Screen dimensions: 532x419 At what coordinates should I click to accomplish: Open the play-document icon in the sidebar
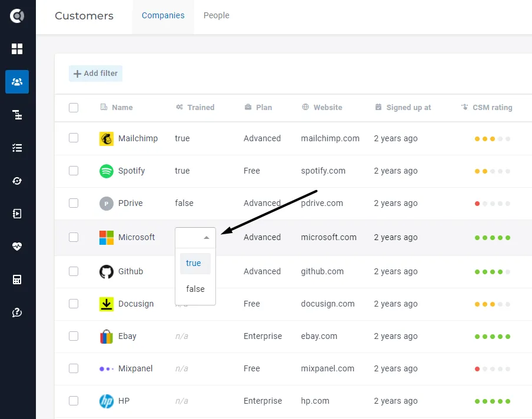(x=17, y=214)
